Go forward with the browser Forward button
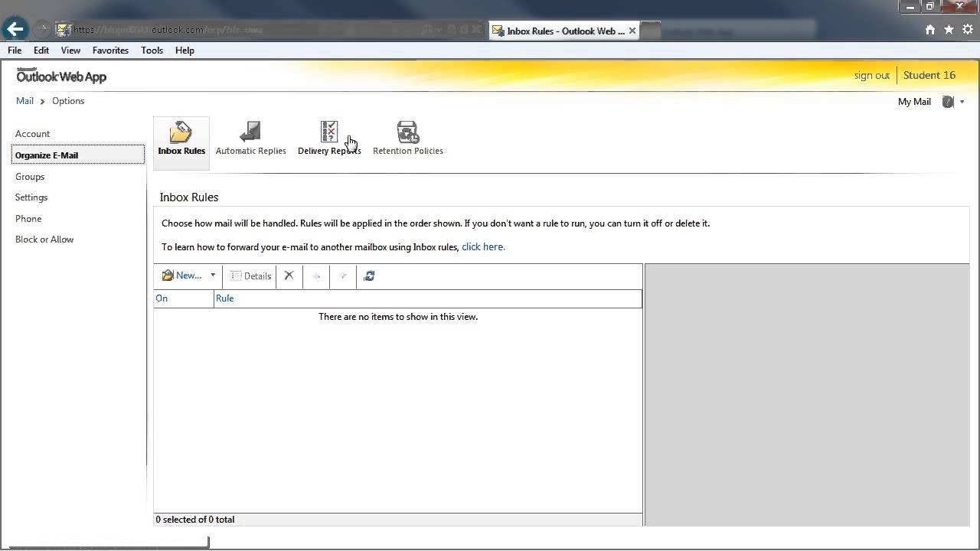This screenshot has height=551, width=980. (43, 30)
